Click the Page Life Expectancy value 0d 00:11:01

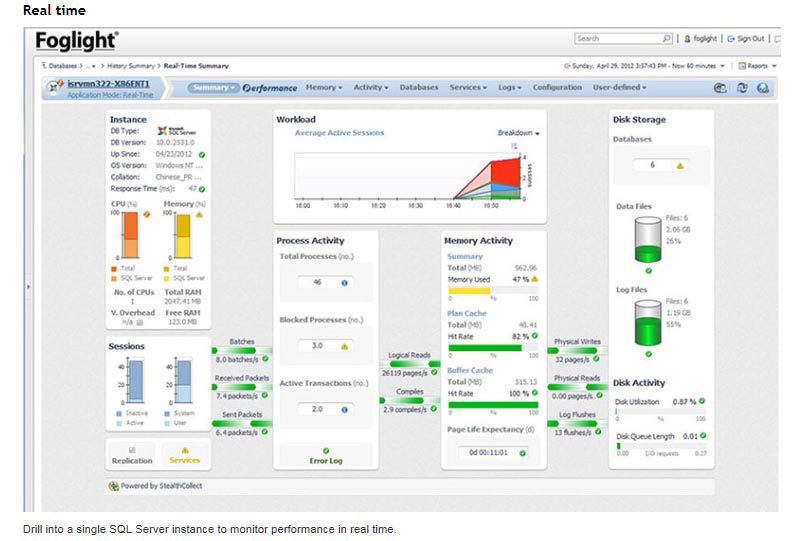(x=488, y=453)
